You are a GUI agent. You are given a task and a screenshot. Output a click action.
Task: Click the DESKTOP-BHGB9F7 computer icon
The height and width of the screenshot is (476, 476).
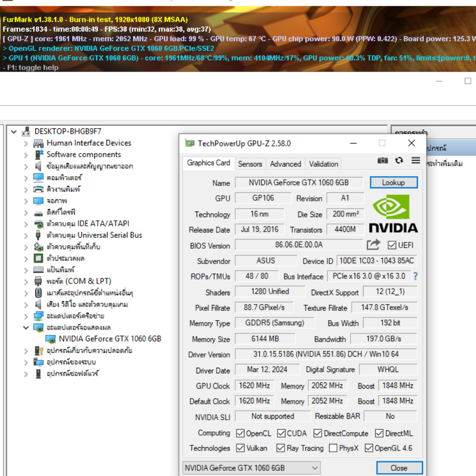click(x=26, y=132)
